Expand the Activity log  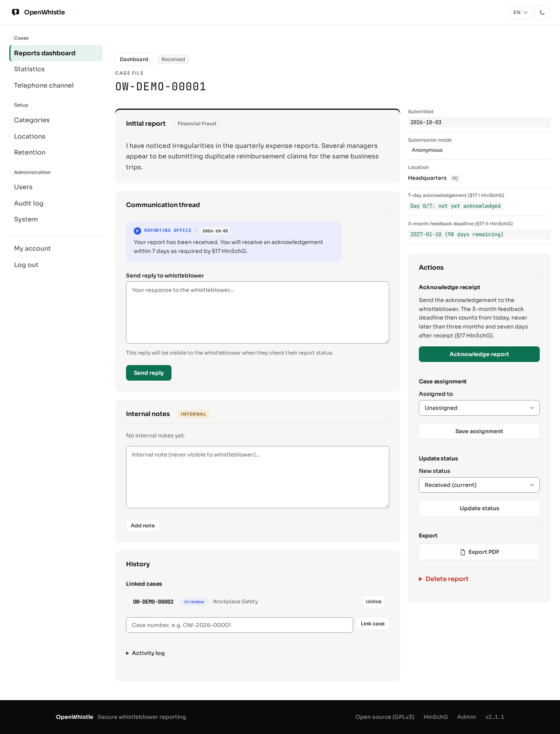pyautogui.click(x=145, y=653)
